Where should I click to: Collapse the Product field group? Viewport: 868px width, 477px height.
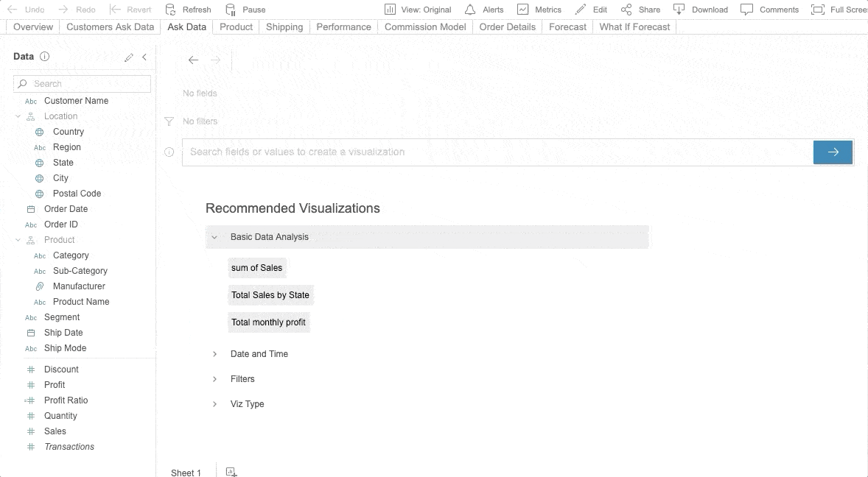[x=18, y=239]
